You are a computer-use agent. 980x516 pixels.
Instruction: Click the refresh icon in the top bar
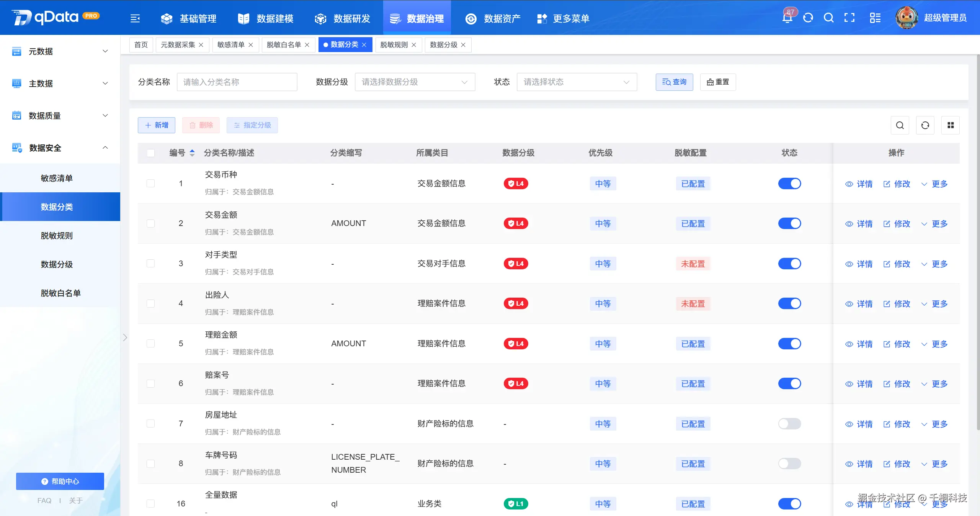pos(808,18)
